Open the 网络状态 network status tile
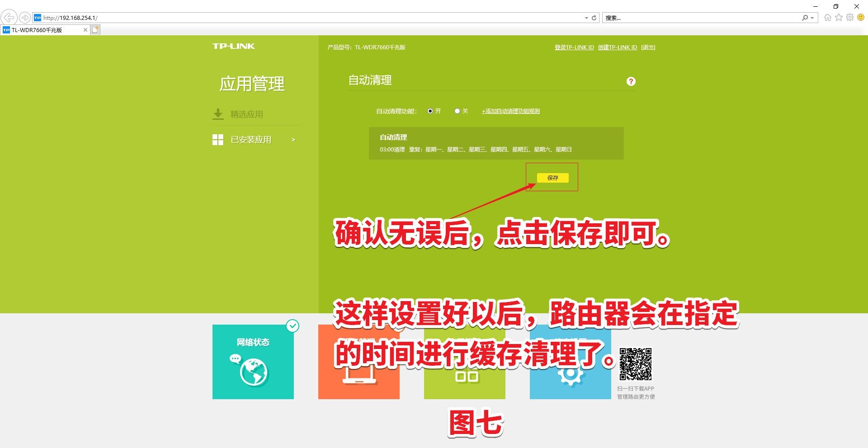868x448 pixels. 253,362
